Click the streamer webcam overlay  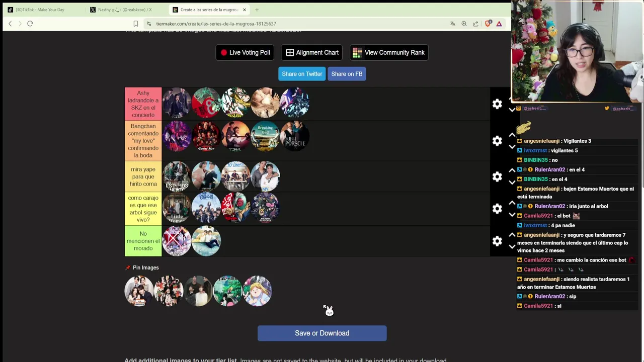(578, 51)
